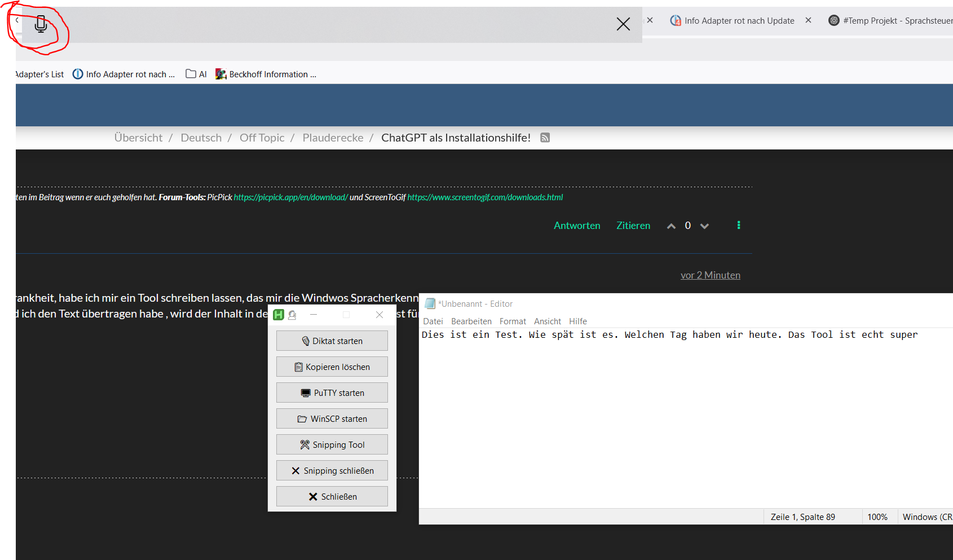Launch the Snipping Tool button
Image resolution: width=953 pixels, height=560 pixels.
tap(332, 445)
